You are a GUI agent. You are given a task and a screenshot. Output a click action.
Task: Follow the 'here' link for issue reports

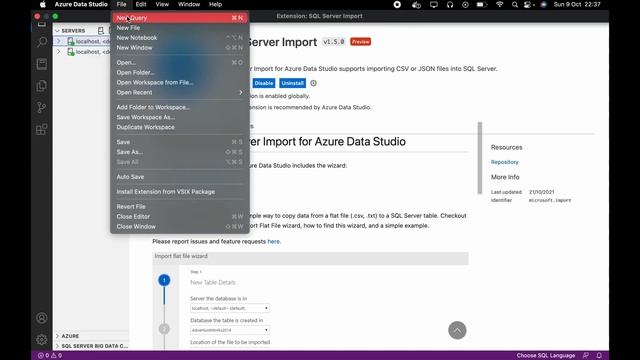[273, 242]
